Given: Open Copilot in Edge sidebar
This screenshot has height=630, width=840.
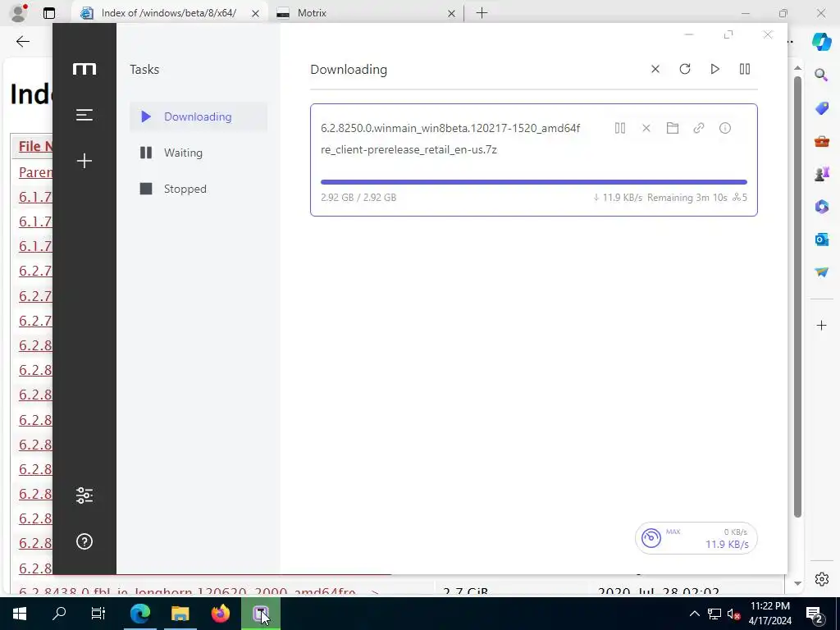Looking at the screenshot, I should [821, 41].
